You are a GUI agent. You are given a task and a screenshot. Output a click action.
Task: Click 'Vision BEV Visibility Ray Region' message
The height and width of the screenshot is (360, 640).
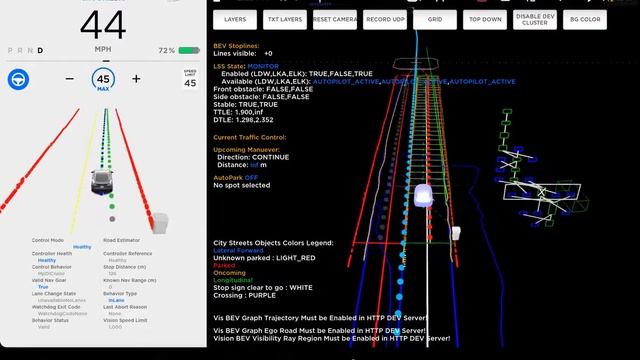[331, 338]
